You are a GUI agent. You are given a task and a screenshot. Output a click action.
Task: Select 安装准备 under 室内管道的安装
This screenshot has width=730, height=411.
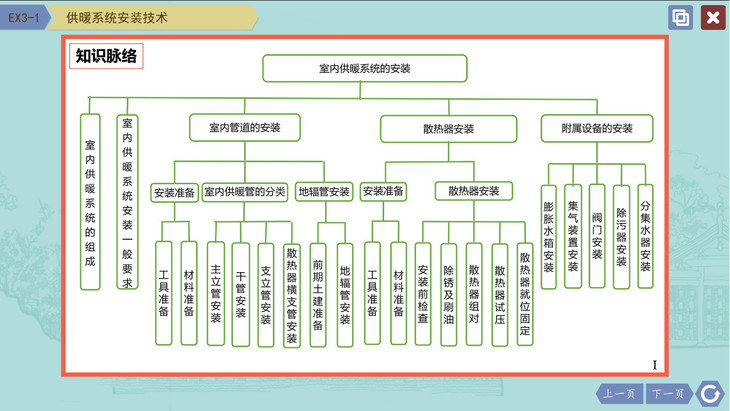(174, 192)
